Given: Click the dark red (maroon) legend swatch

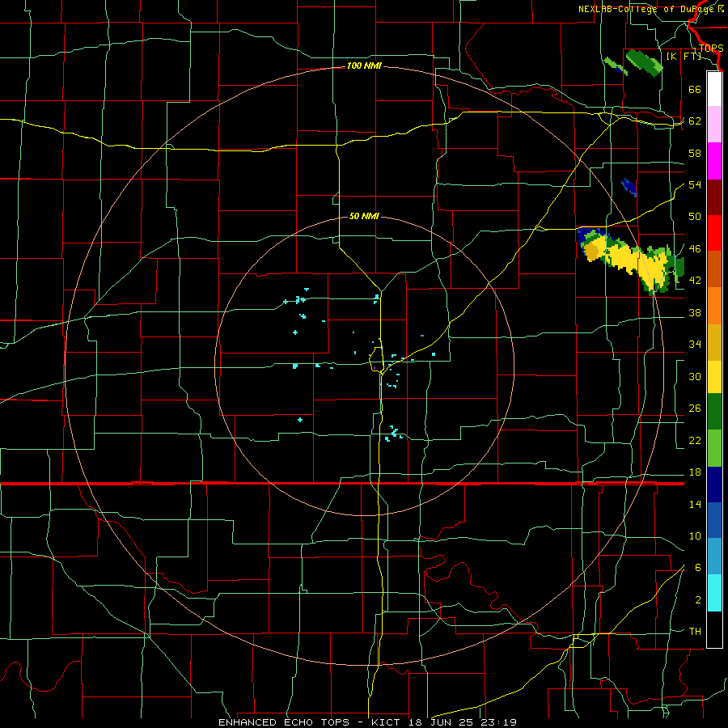Looking at the screenshot, I should [x=714, y=197].
